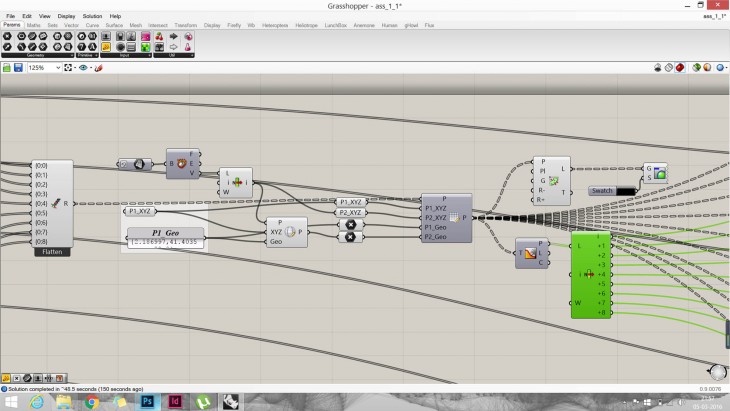Switch to the Transform component tab
Image resolution: width=730 pixels, height=411 pixels.
185,24
